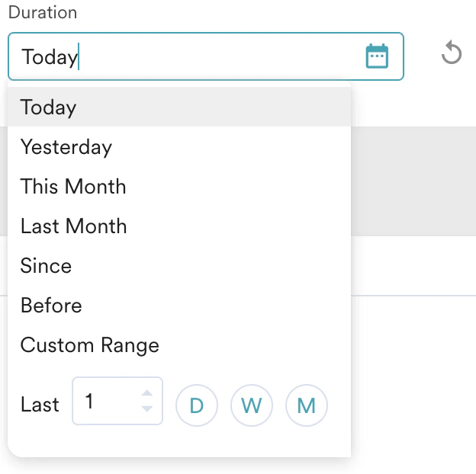Screen dimensions: 476x474
Task: Click the Last label beside number box
Action: click(x=40, y=405)
